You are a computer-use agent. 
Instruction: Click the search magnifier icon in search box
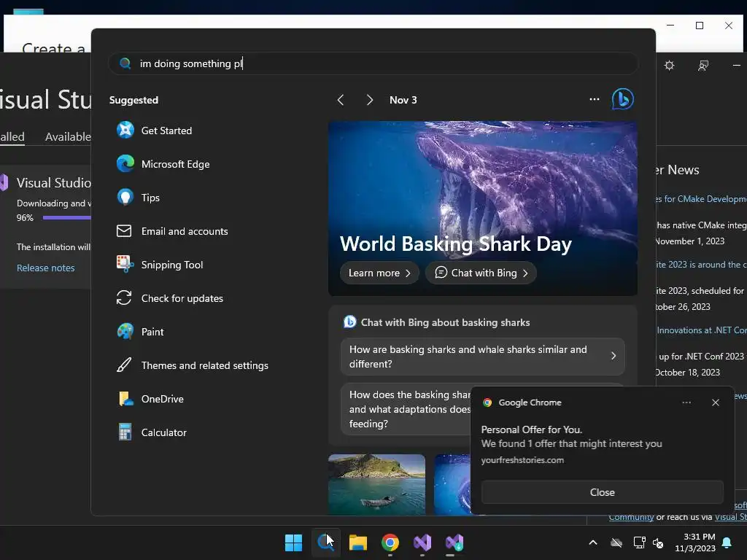tap(125, 63)
